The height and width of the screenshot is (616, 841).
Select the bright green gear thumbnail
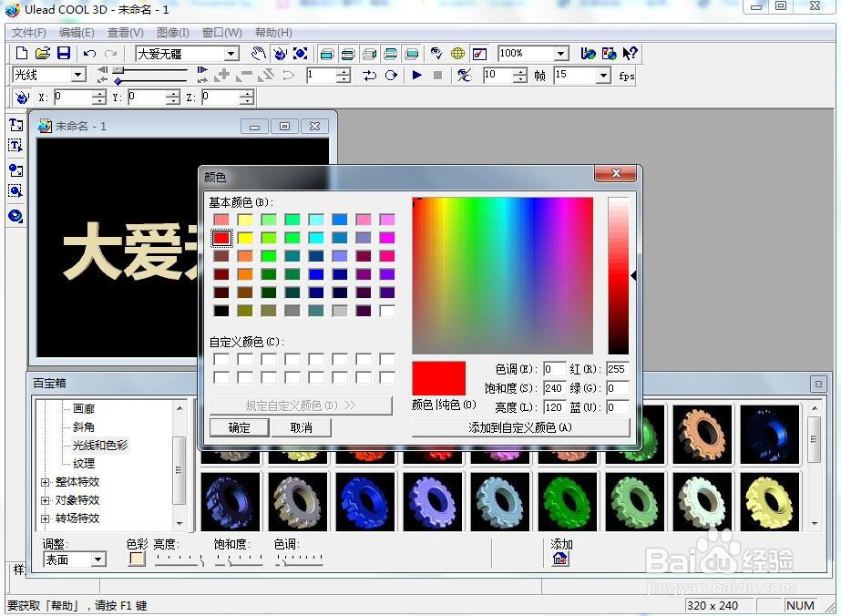tap(567, 502)
